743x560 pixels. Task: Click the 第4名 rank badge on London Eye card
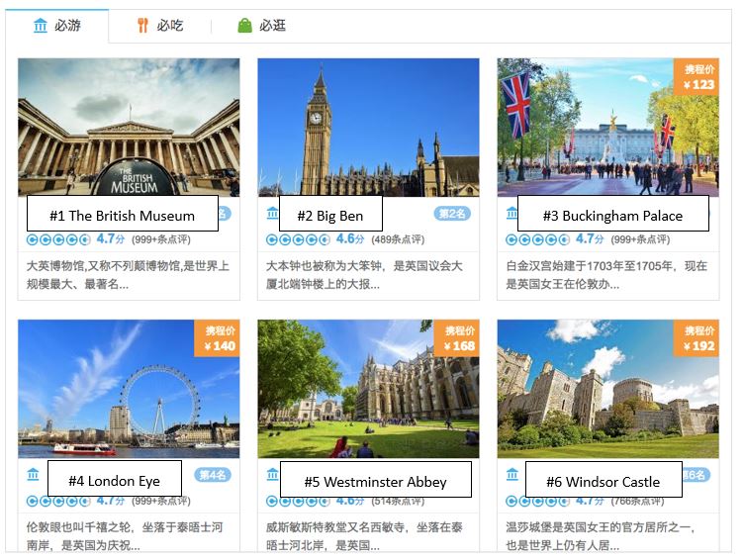point(213,475)
